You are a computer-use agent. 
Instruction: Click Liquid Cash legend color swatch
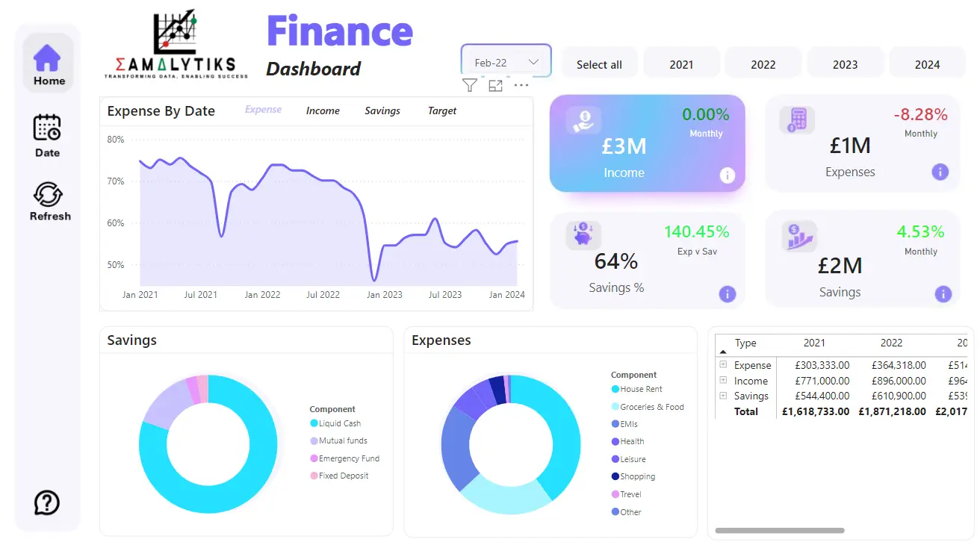(314, 423)
